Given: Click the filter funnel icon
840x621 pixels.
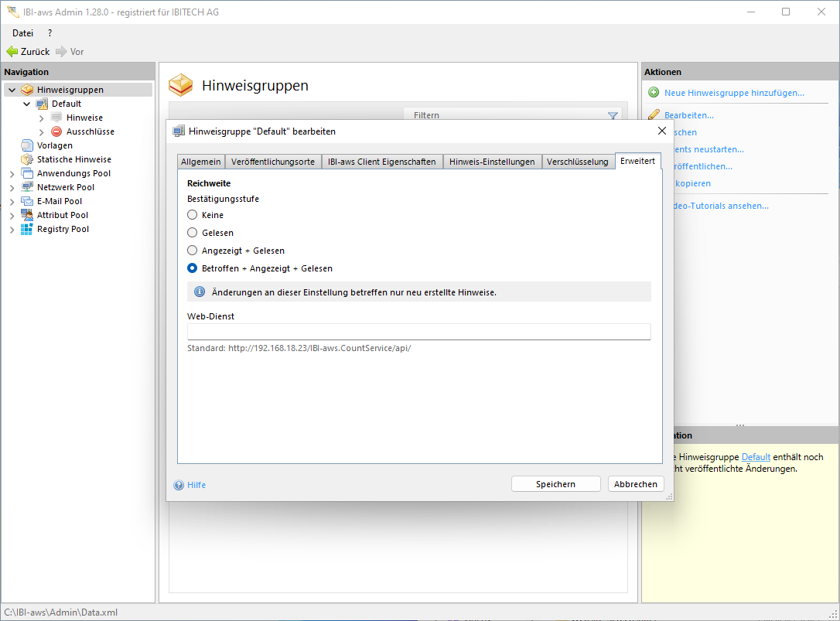Looking at the screenshot, I should (613, 116).
